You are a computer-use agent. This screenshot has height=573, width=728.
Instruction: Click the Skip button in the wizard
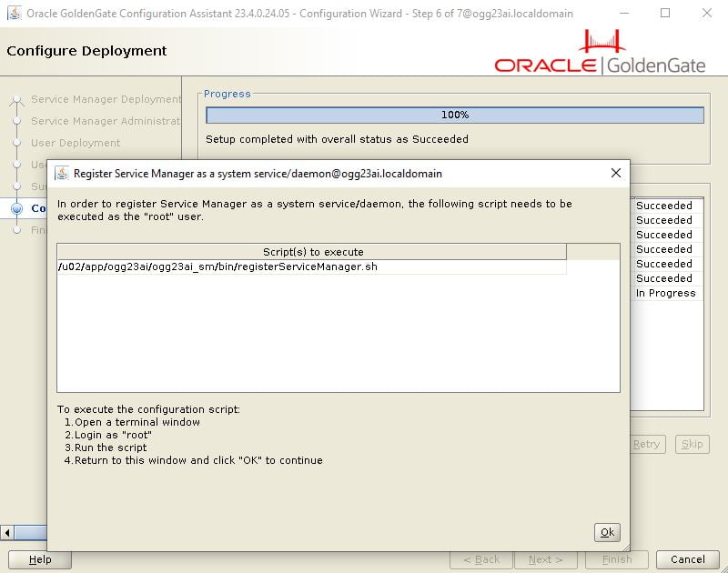point(693,444)
